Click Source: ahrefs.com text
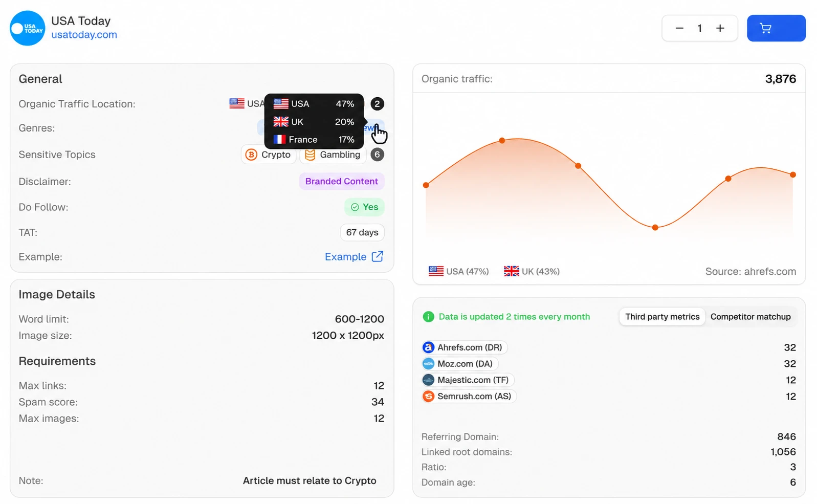The width and height of the screenshot is (817, 504). 750,272
